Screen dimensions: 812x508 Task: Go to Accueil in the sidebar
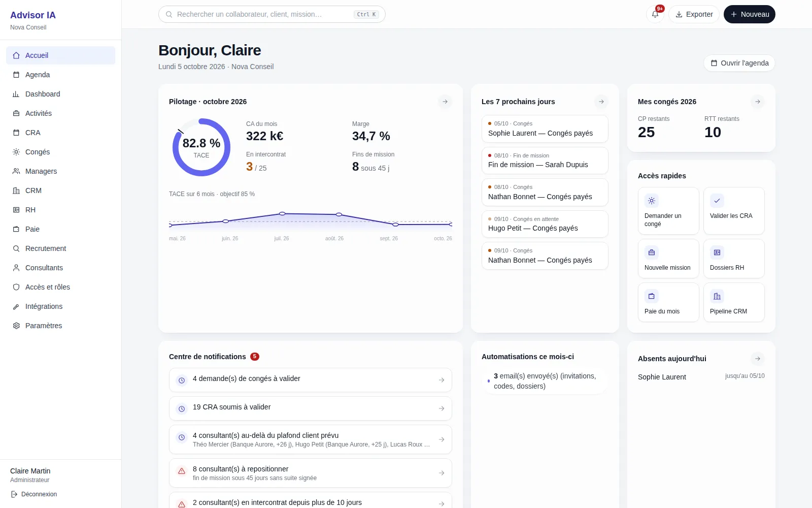tap(61, 55)
